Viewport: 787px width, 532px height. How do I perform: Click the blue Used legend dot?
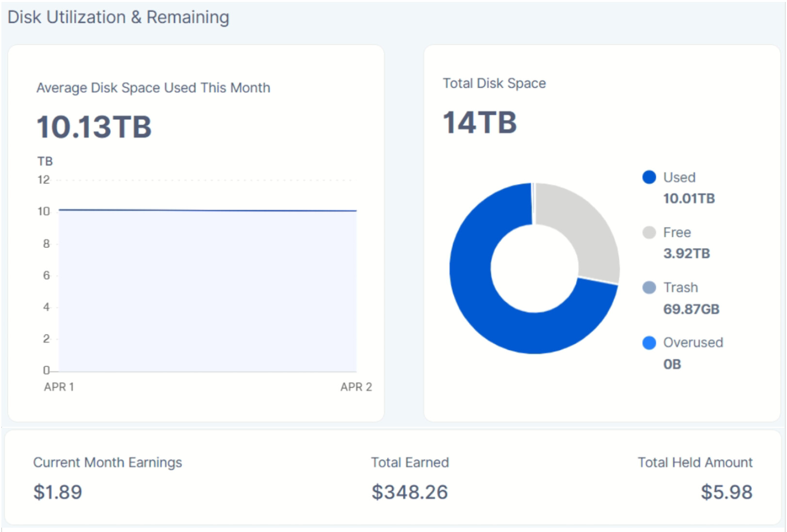[649, 177]
